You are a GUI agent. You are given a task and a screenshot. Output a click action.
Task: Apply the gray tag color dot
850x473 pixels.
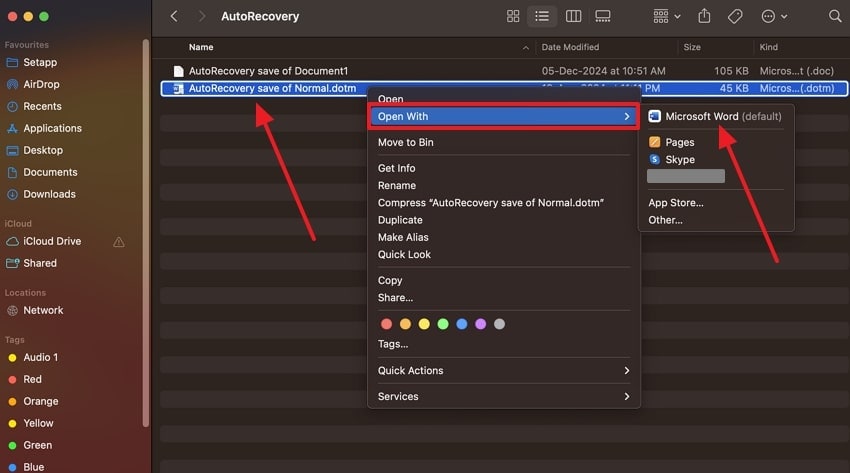pyautogui.click(x=499, y=324)
